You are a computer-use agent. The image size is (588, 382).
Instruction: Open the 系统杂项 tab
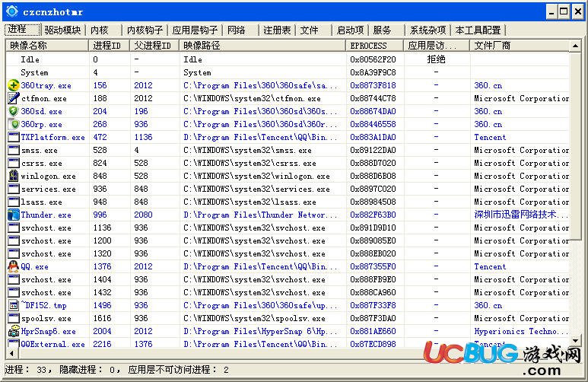point(427,30)
